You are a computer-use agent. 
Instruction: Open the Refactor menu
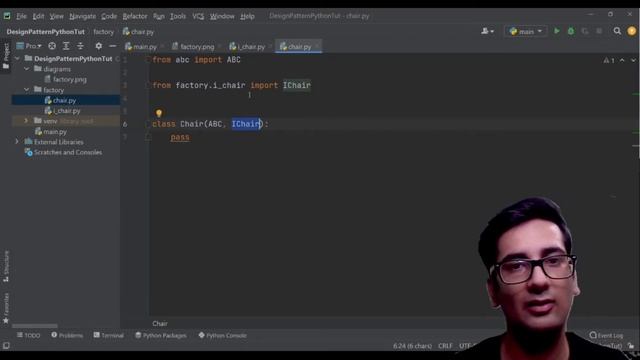coord(135,16)
